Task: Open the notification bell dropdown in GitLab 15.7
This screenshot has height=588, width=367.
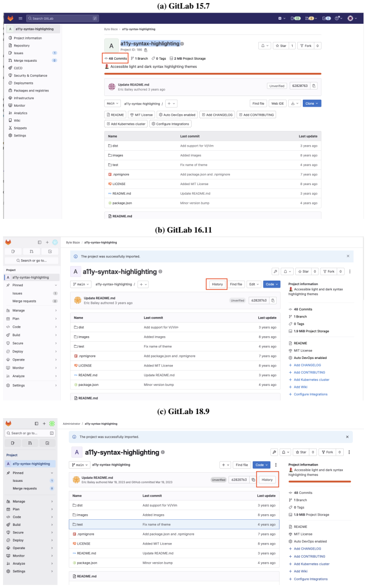Action: coord(264,46)
